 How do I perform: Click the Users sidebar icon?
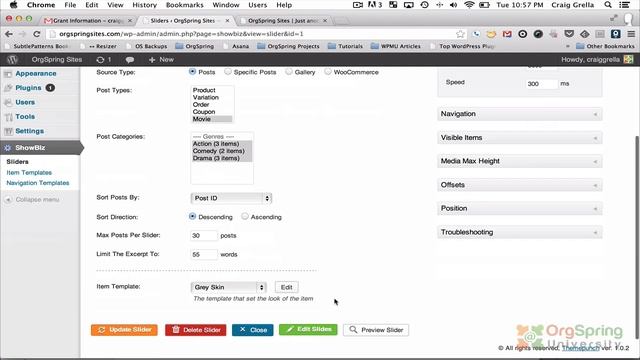coord(8,102)
